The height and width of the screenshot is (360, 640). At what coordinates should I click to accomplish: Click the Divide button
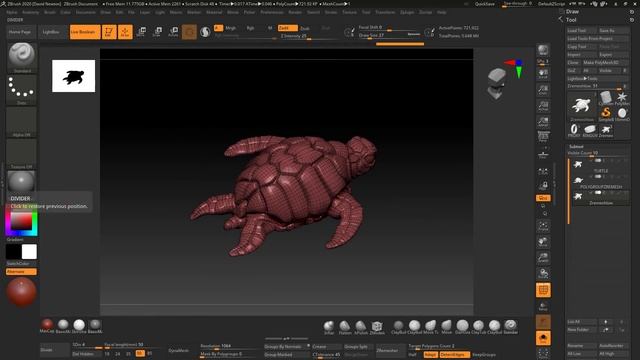(55, 350)
